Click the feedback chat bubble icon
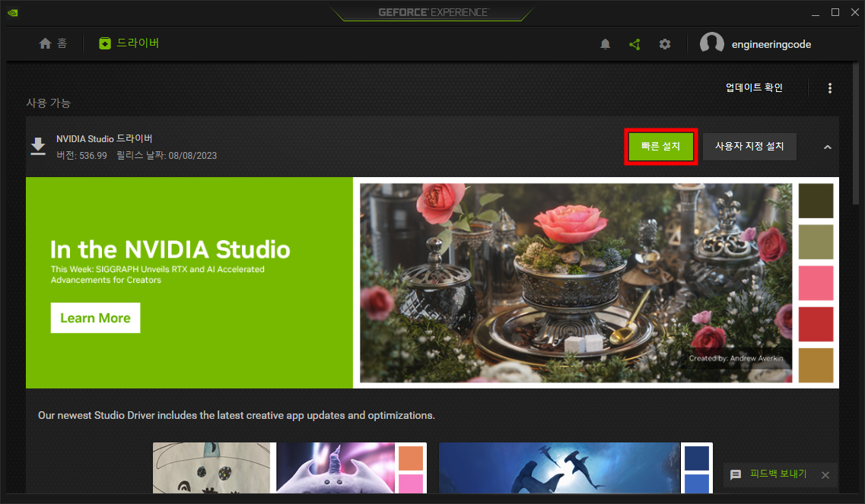The height and width of the screenshot is (504, 865). pos(736,475)
